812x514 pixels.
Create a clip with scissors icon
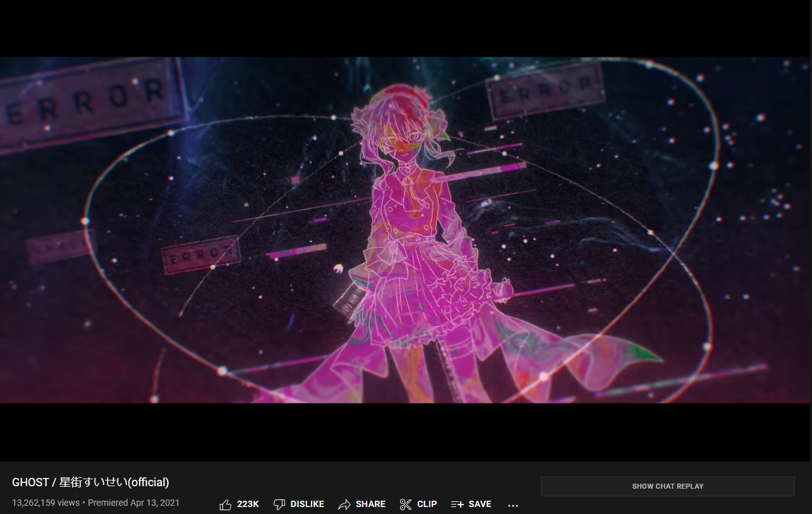(406, 505)
